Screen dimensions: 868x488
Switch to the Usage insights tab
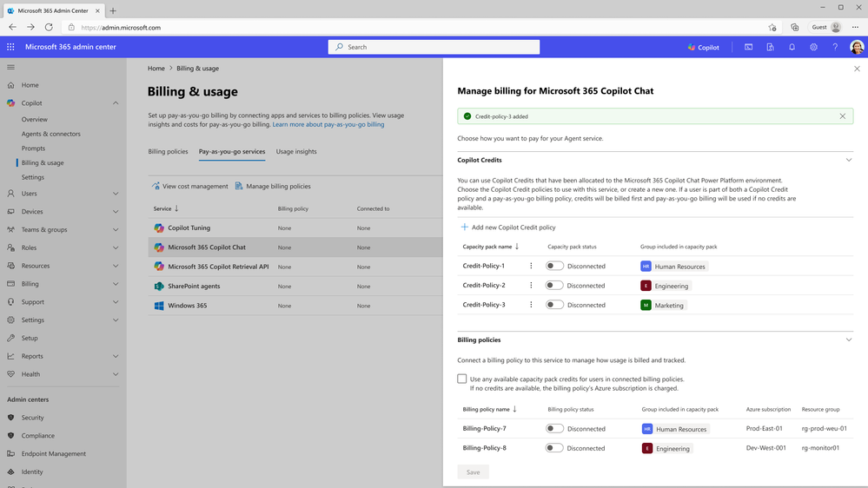tap(296, 152)
